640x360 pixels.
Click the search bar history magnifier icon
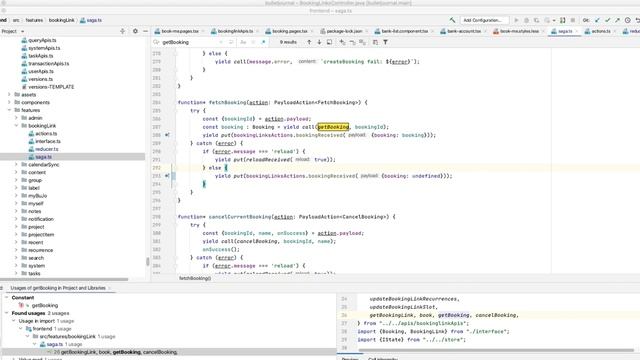(x=156, y=42)
